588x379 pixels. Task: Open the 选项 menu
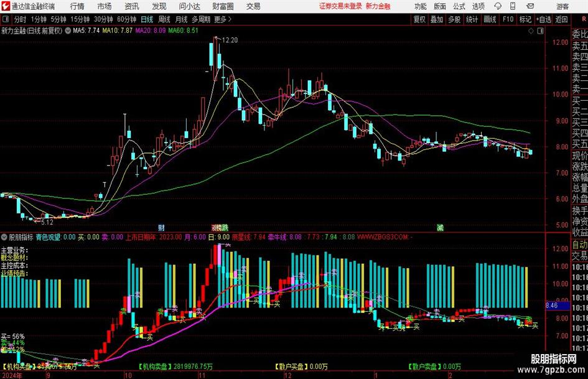(x=478, y=6)
